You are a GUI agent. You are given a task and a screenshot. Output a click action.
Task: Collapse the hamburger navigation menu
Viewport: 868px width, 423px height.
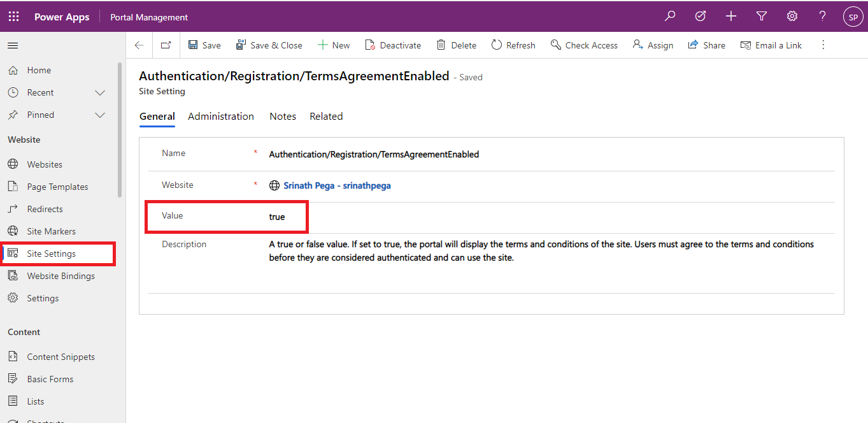(x=13, y=45)
